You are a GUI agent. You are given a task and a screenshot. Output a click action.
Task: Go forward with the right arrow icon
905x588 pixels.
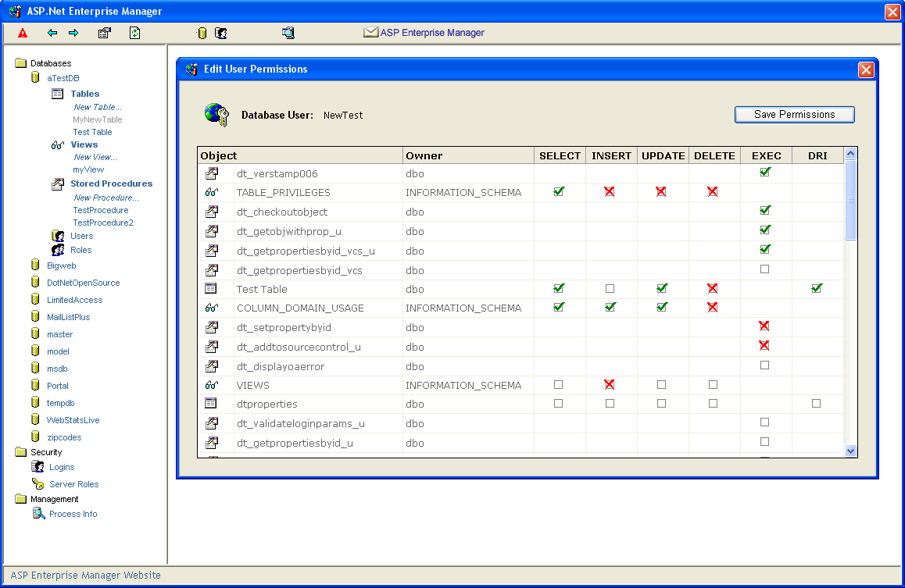(x=73, y=33)
